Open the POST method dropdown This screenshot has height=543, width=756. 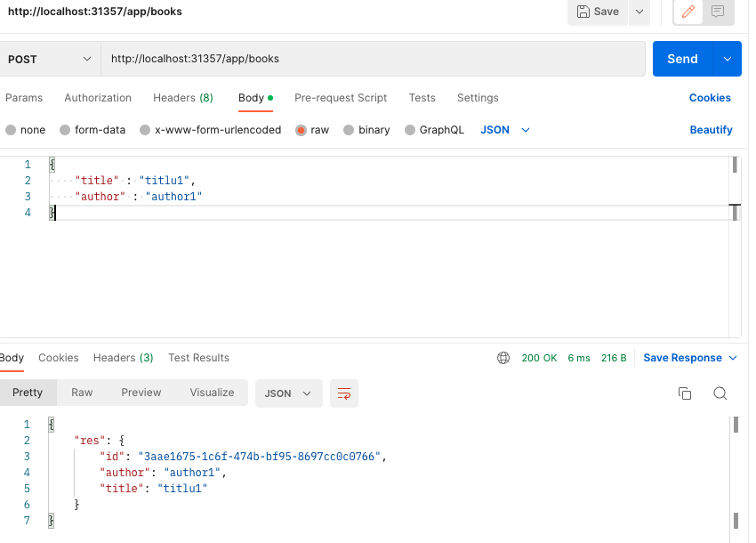(50, 59)
